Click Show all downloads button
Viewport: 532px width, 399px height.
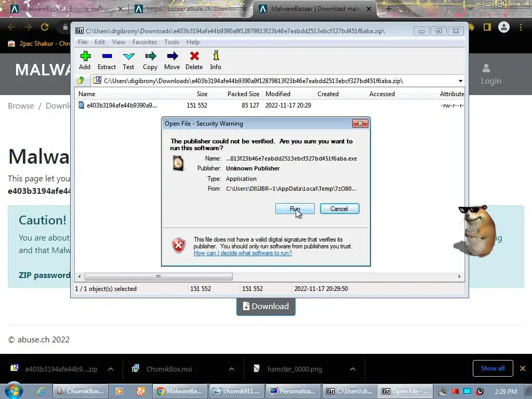493,368
